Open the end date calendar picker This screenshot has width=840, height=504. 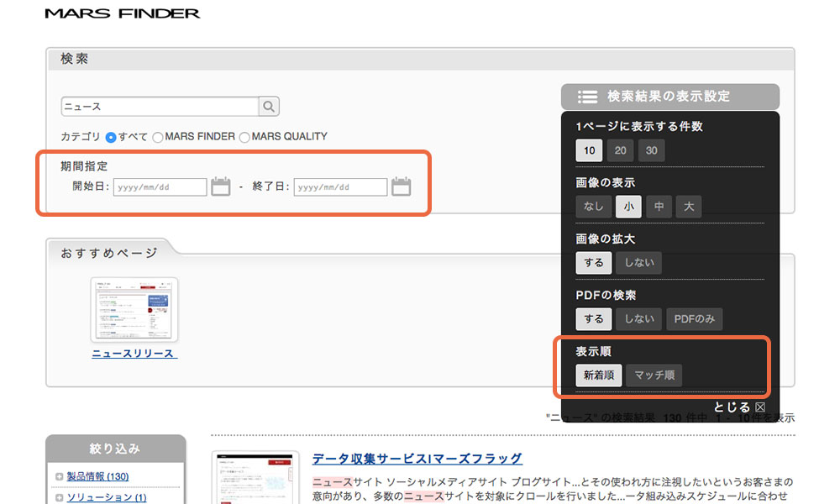[401, 186]
